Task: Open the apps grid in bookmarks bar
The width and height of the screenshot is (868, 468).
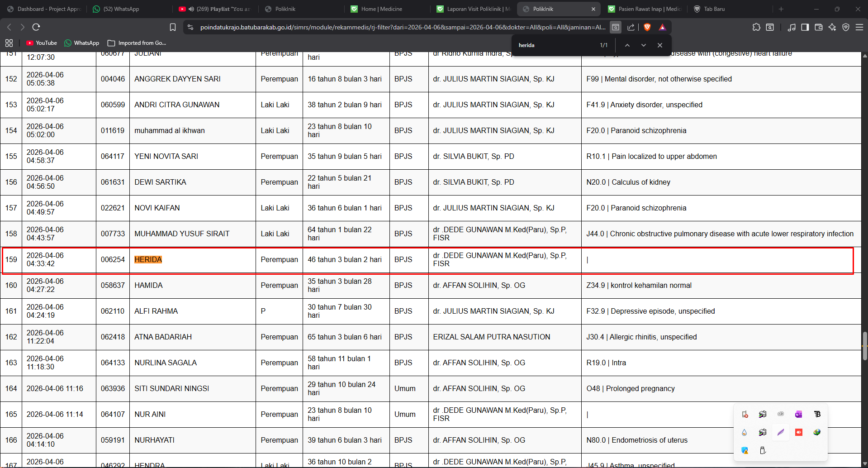Action: pos(9,43)
